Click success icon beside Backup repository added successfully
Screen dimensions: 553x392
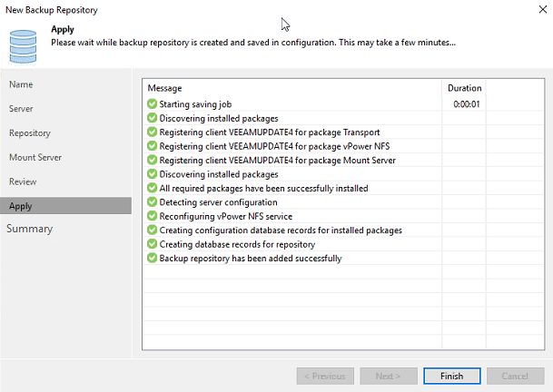152,258
